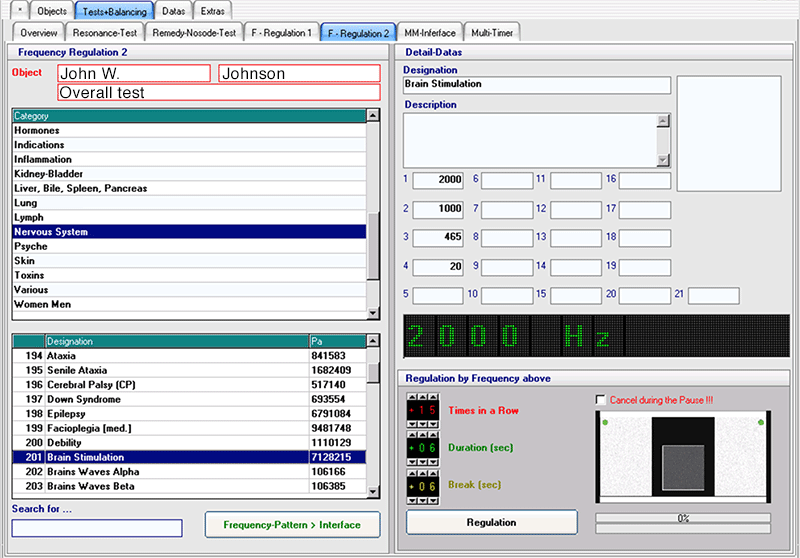Click inside the Description text area
The width and height of the screenshot is (800, 558).
530,140
